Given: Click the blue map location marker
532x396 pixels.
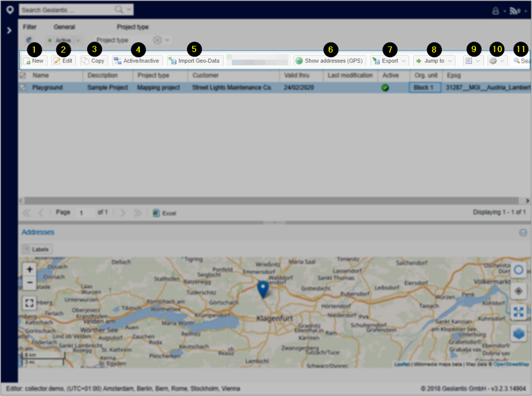Looking at the screenshot, I should coord(262,290).
